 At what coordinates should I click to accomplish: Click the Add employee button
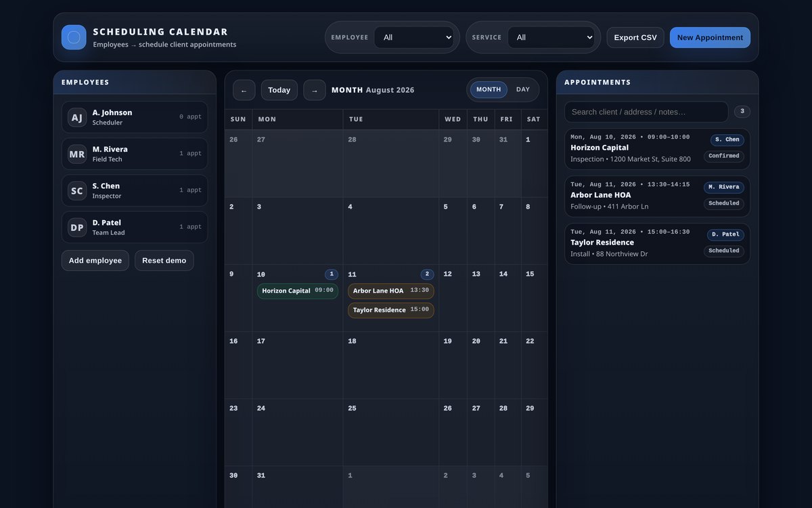pyautogui.click(x=95, y=261)
